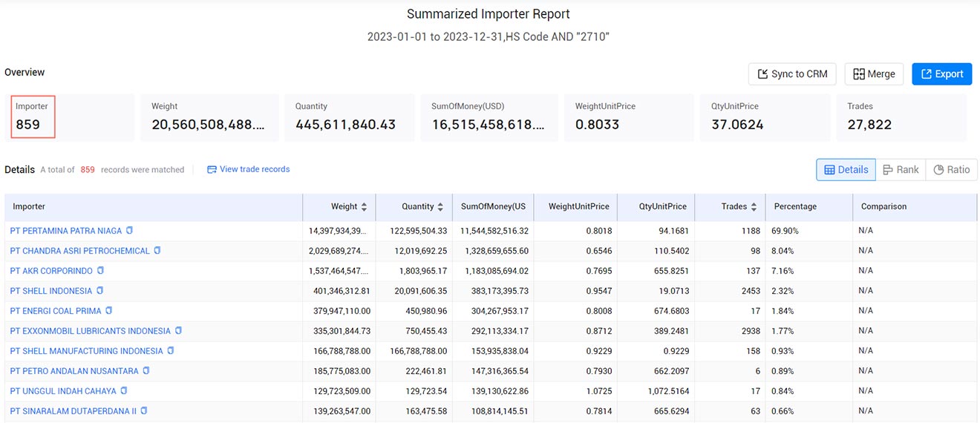Sort table by Quantity column arrows
The width and height of the screenshot is (980, 423).
coord(440,207)
